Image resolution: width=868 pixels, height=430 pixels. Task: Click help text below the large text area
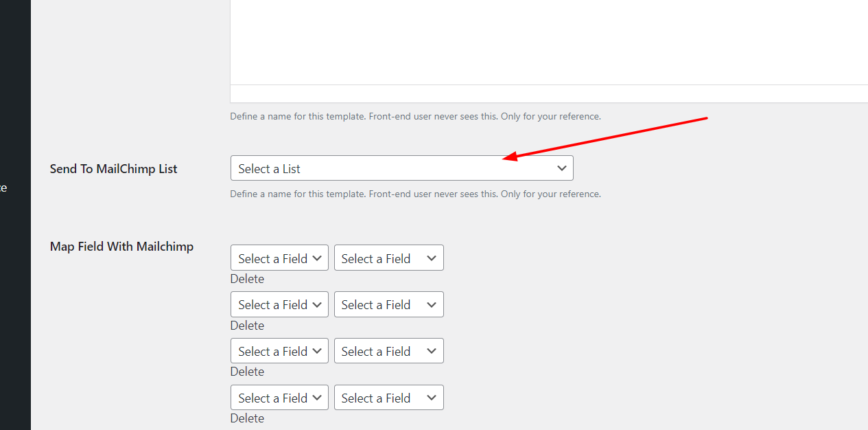[x=415, y=117]
